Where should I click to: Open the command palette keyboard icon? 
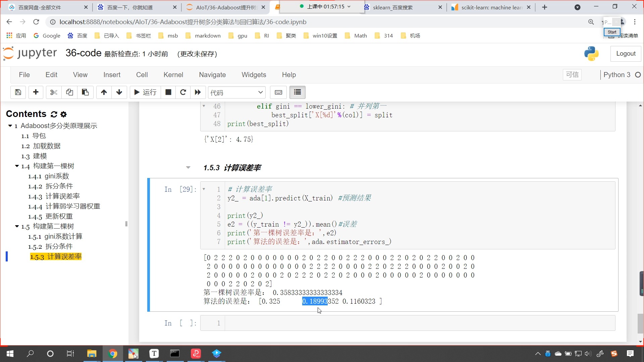[x=278, y=92]
